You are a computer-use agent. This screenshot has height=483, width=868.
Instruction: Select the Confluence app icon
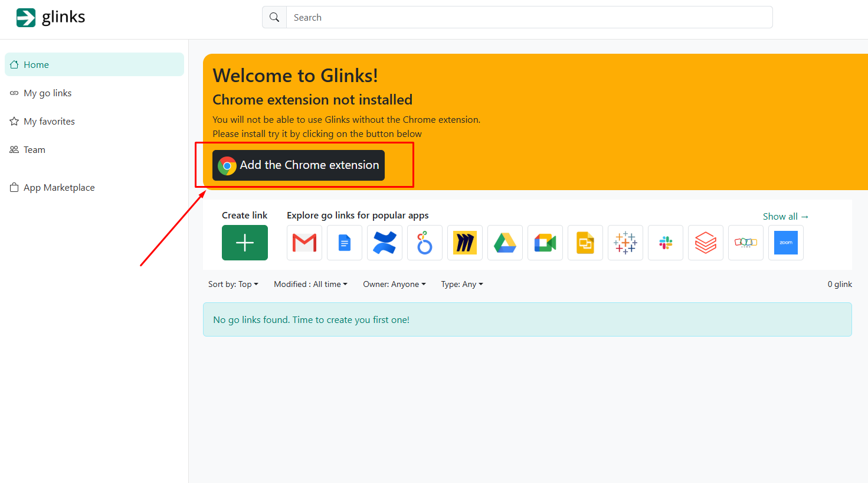(385, 243)
